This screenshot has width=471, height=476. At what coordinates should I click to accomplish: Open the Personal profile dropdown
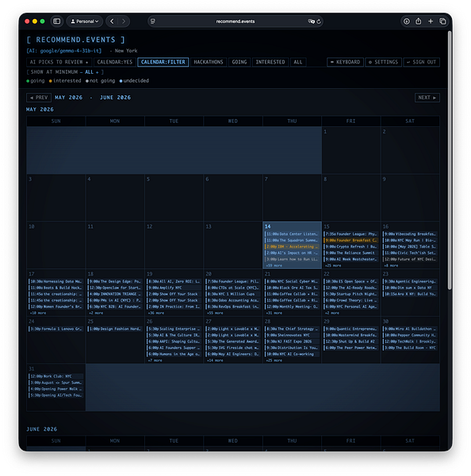(85, 21)
